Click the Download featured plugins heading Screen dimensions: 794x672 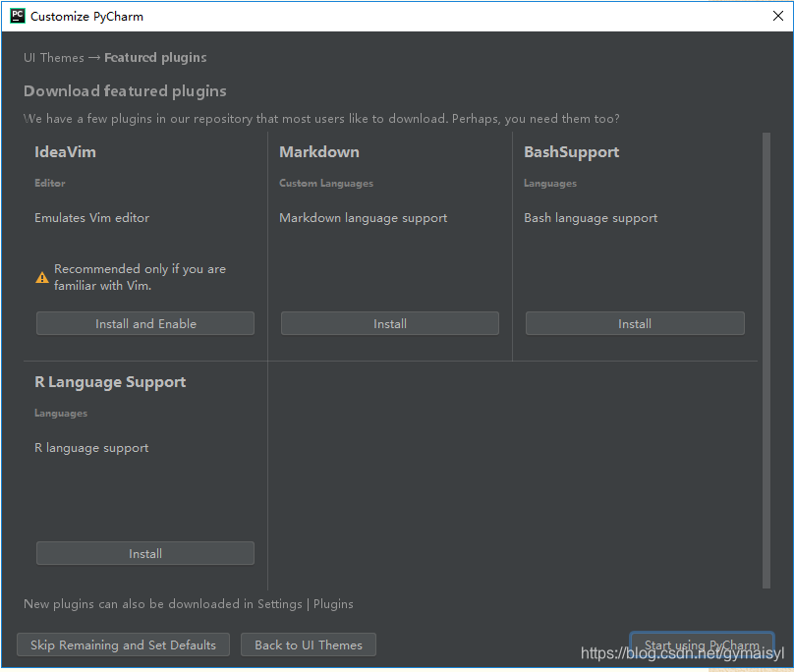point(125,91)
